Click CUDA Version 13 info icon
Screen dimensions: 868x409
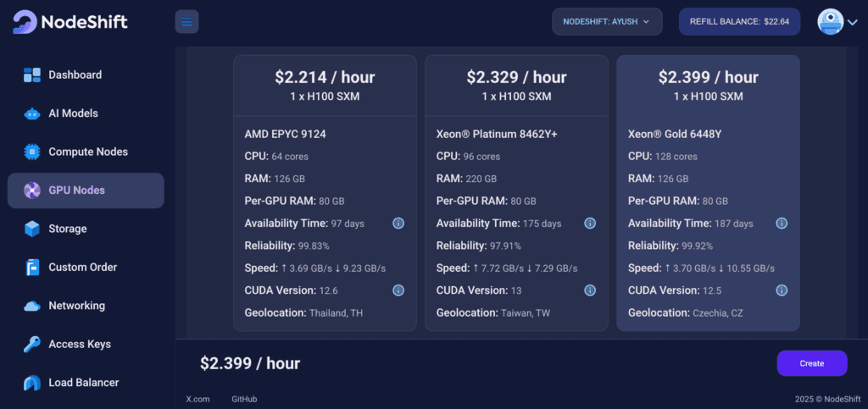coord(590,290)
